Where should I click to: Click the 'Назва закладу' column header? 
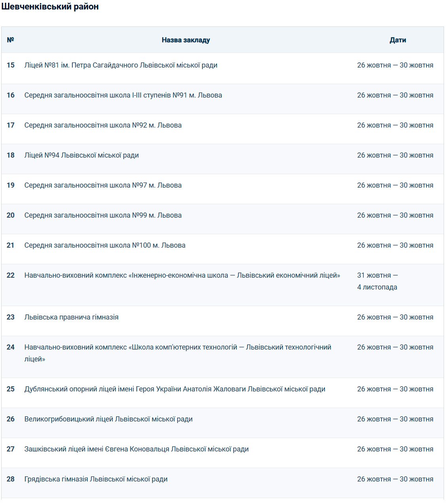pos(186,40)
